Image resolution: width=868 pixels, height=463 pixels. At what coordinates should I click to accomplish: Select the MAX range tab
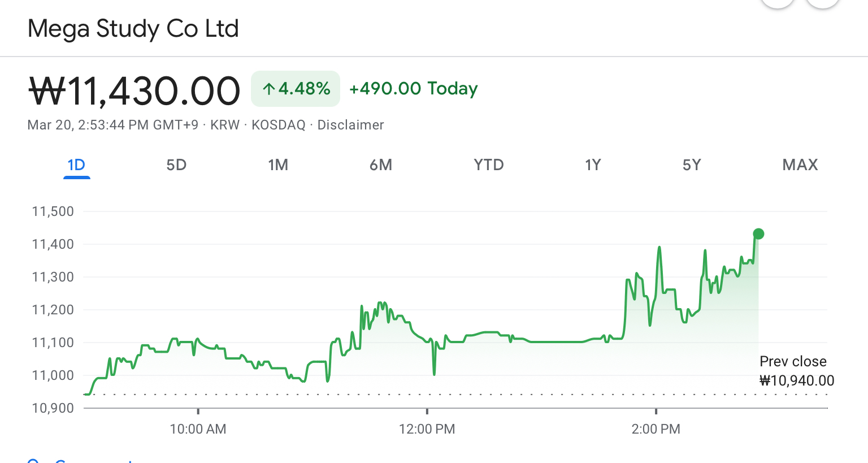tap(800, 165)
